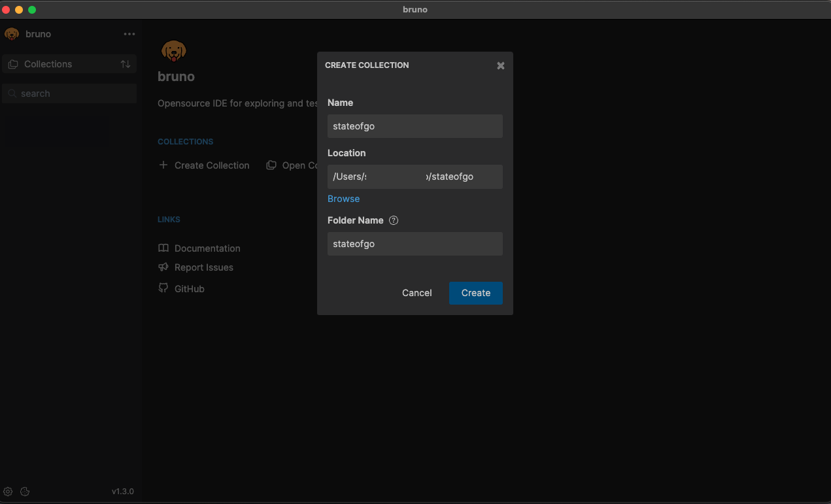Viewport: 831px width, 504px height.
Task: Click the magnifier icon in search box
Action: (12, 93)
